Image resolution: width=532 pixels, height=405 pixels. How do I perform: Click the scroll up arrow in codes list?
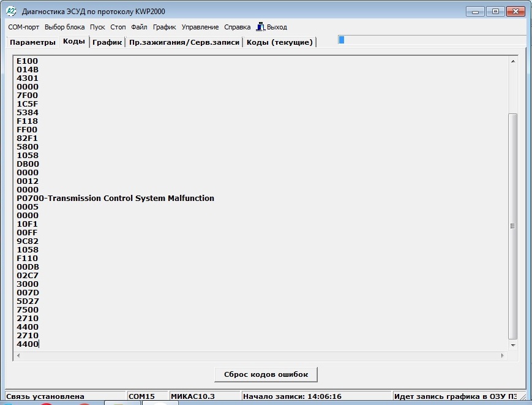pyautogui.click(x=513, y=61)
